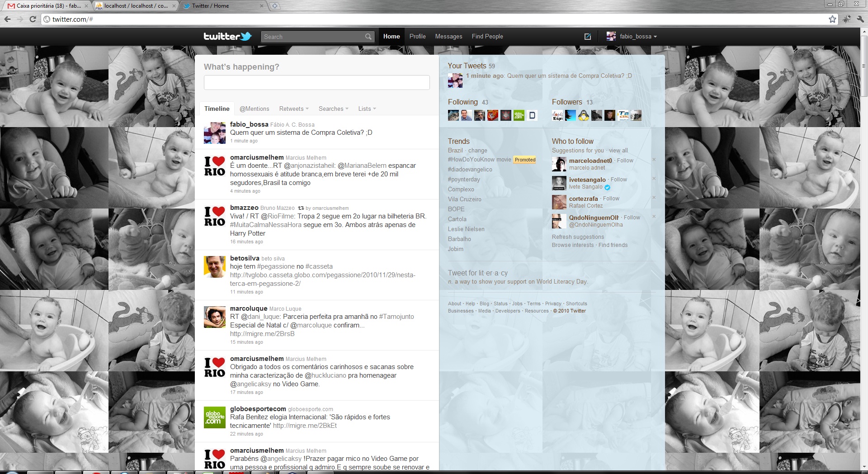
Task: Click browser reload button
Action: coord(33,19)
